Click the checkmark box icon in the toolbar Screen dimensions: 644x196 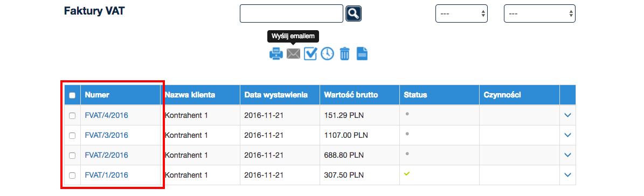click(310, 54)
